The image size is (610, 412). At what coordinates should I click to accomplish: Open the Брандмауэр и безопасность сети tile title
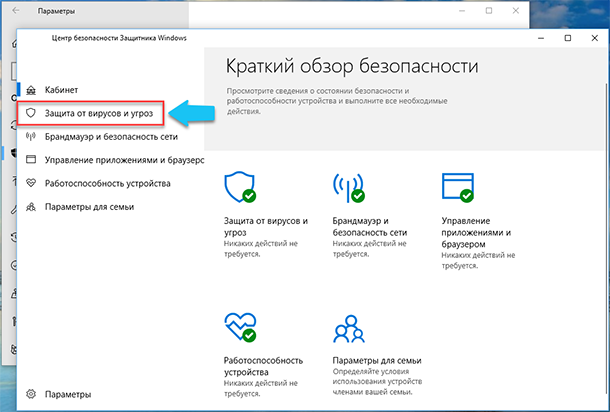(x=370, y=226)
